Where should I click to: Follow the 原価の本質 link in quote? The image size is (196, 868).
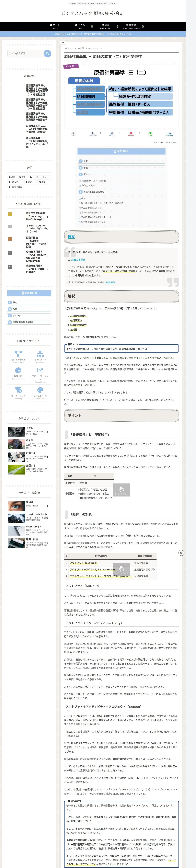tap(78, 260)
